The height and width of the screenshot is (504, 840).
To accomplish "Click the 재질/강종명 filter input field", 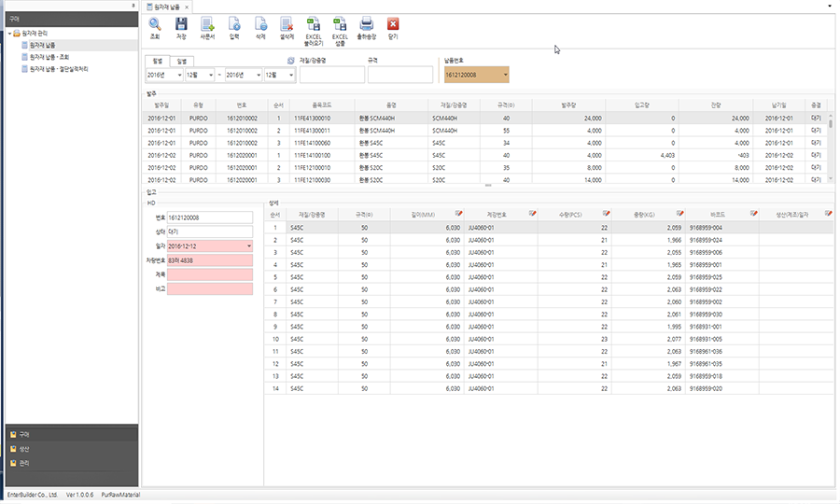I will (x=332, y=75).
